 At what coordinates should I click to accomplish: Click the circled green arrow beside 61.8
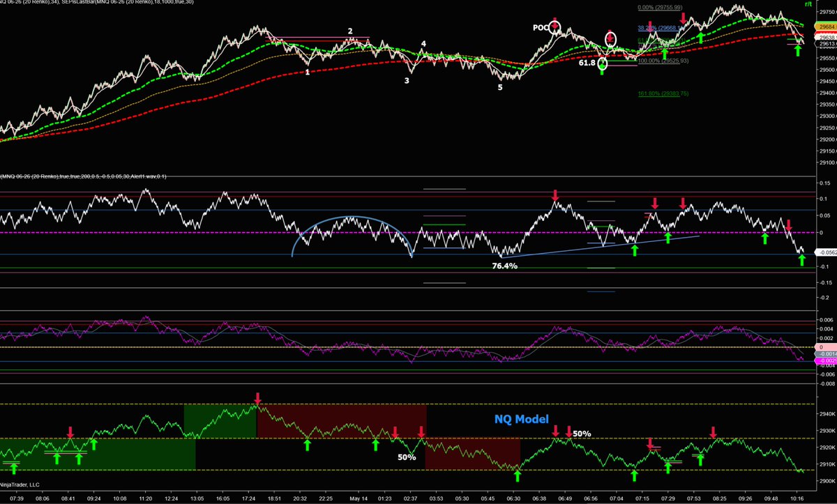[x=602, y=65]
